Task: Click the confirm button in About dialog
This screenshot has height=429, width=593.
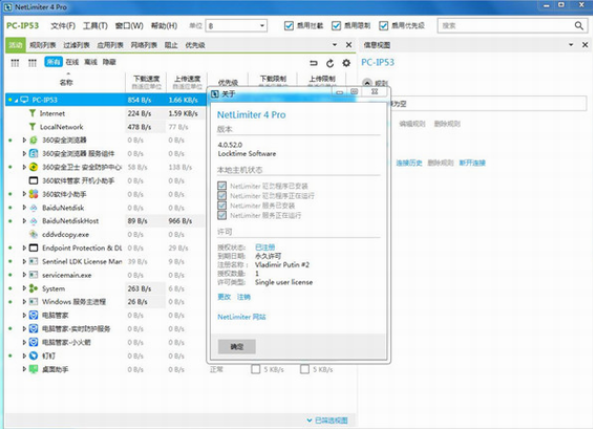Action: tap(237, 346)
